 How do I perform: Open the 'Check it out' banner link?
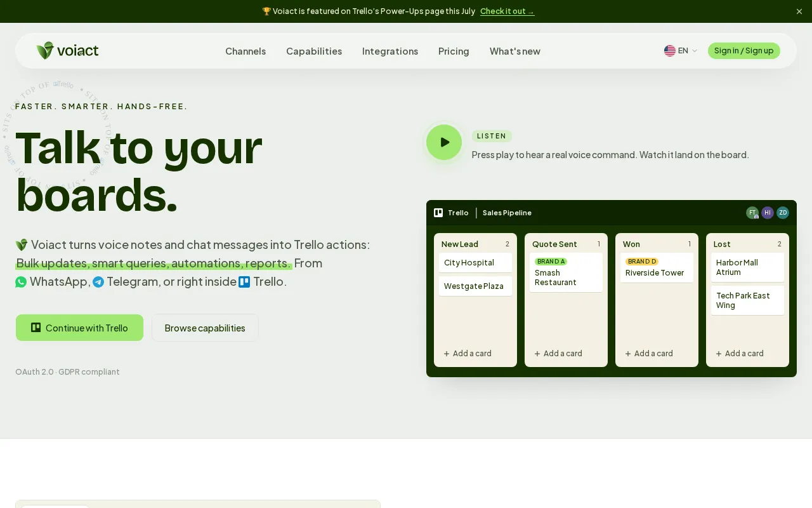click(507, 11)
